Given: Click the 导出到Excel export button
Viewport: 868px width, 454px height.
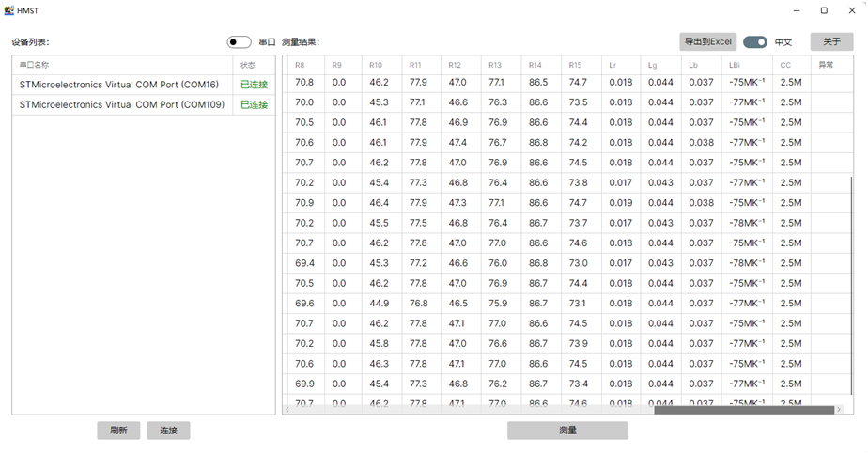Looking at the screenshot, I should tap(708, 42).
